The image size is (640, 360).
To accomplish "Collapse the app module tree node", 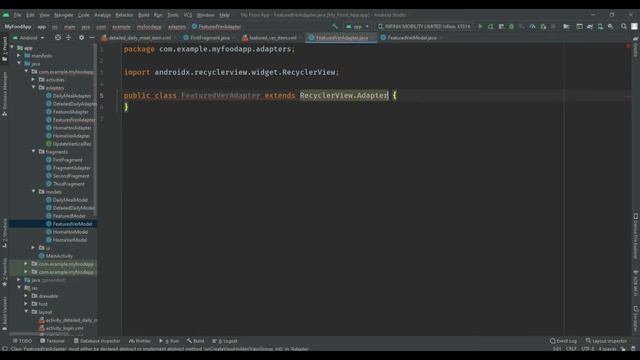I will (12, 47).
